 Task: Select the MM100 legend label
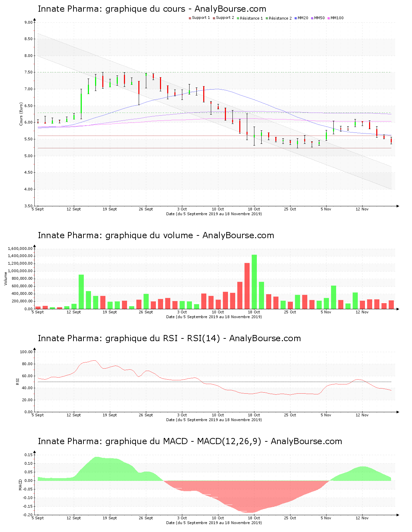tap(337, 18)
